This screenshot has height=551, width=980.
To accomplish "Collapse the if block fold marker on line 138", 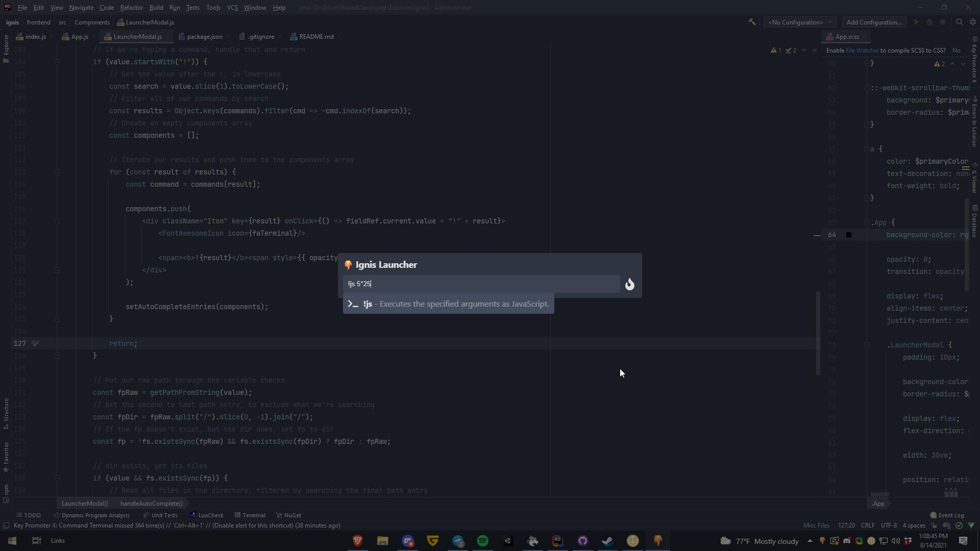I will pyautogui.click(x=57, y=478).
